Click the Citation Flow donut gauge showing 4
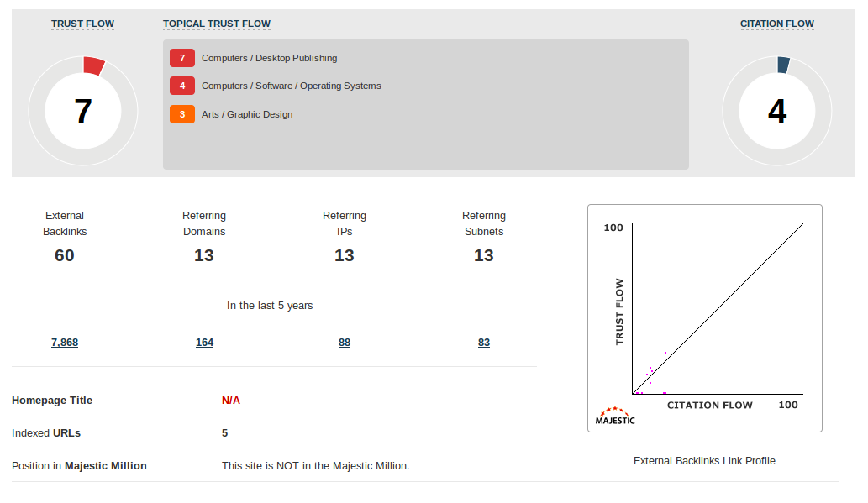This screenshot has width=868, height=503. point(776,111)
